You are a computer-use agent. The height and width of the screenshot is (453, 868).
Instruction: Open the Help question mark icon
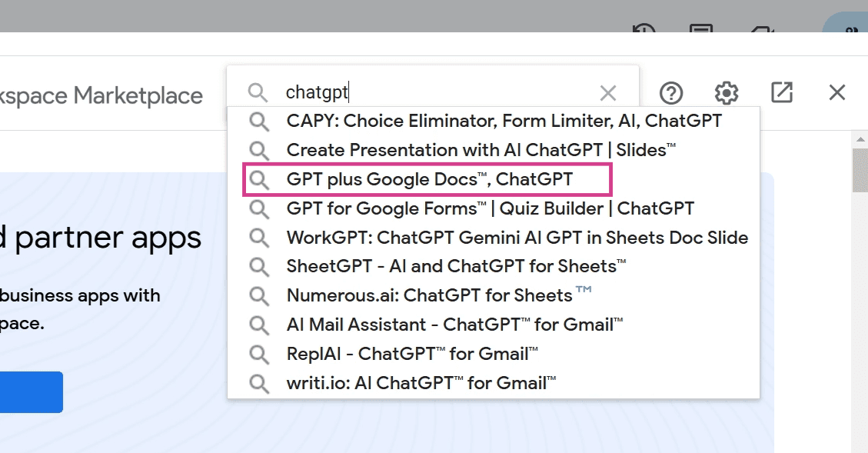pos(671,93)
